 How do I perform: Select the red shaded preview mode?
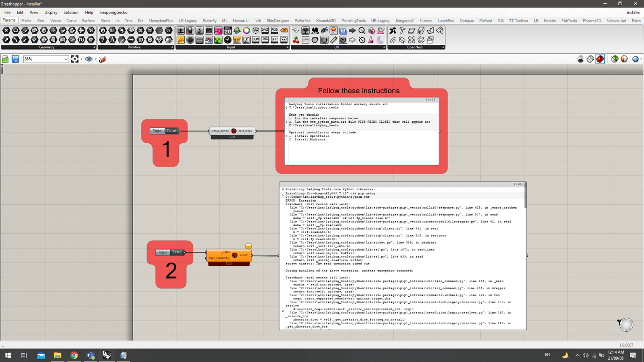(x=600, y=59)
